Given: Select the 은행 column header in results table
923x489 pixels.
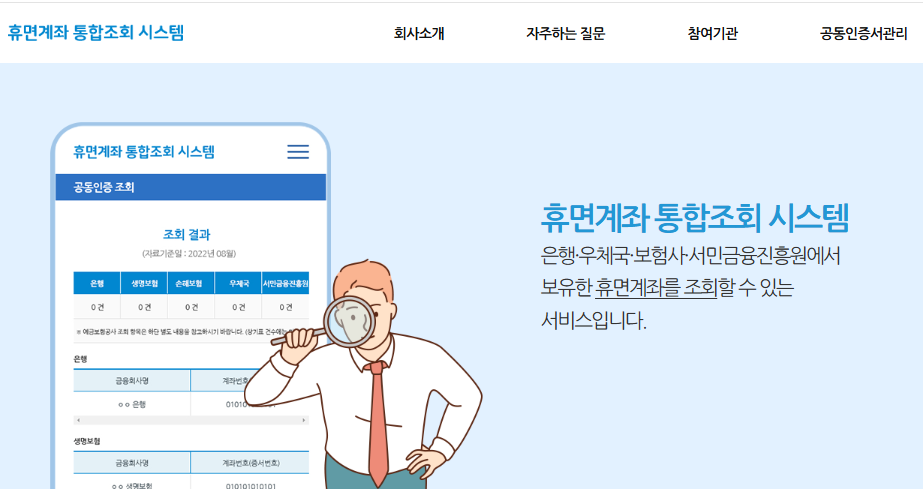Looking at the screenshot, I should [97, 283].
